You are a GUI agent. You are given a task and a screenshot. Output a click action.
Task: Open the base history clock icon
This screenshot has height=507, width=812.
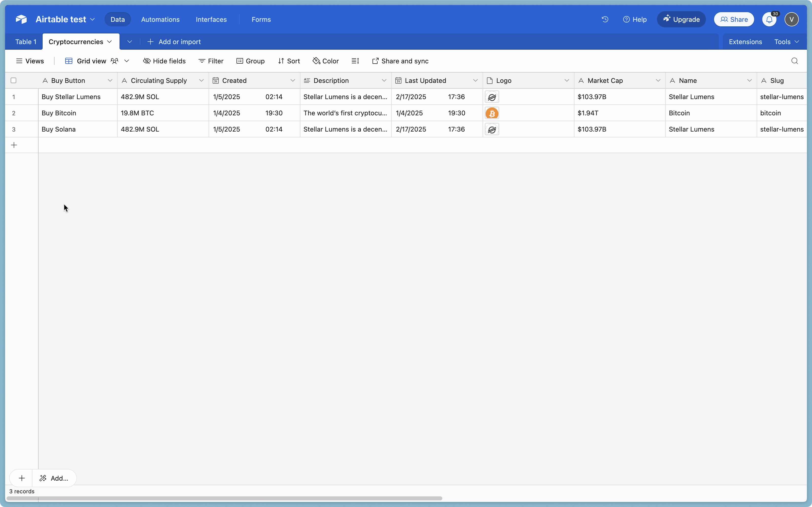(x=605, y=20)
